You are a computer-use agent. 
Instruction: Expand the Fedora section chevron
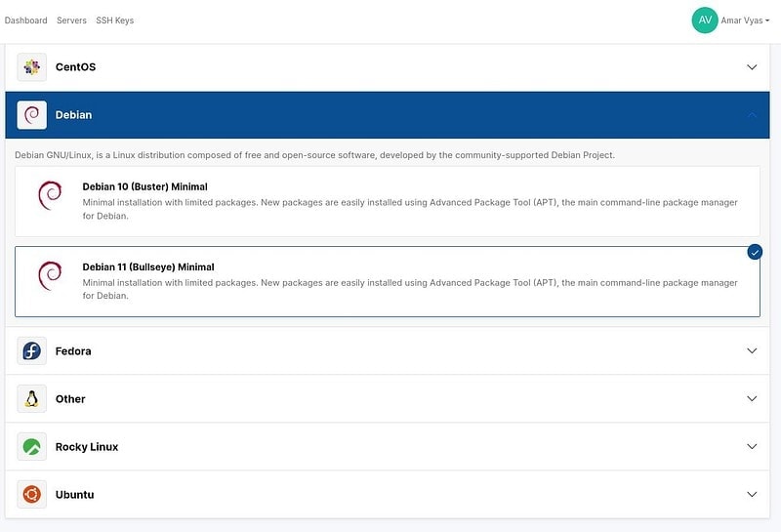(752, 350)
